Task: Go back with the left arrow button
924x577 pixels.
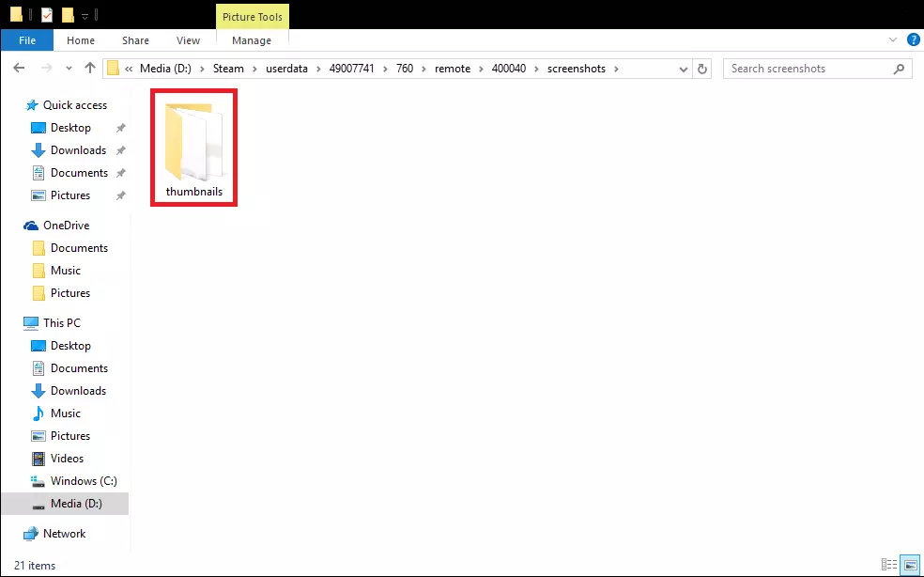Action: pyautogui.click(x=19, y=69)
